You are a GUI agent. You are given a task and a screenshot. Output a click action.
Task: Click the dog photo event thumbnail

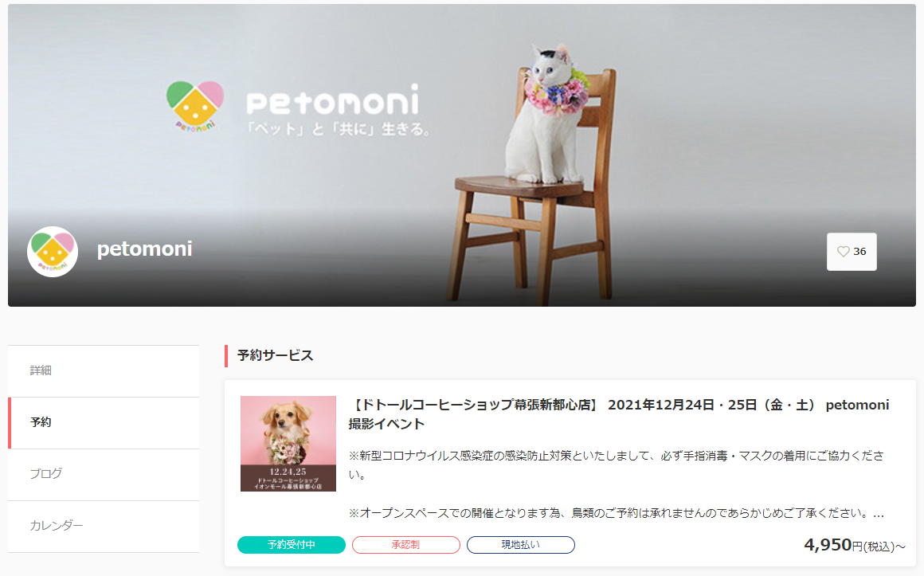[x=288, y=443]
